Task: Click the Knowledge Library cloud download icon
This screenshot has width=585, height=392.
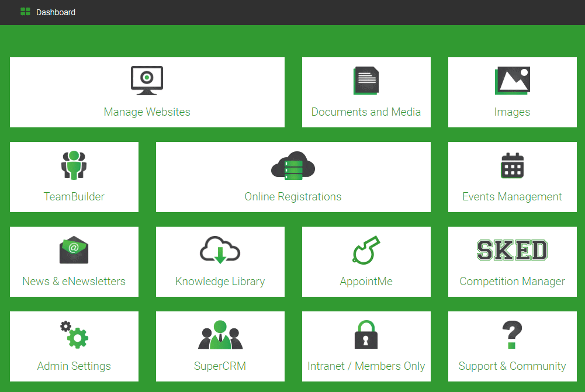Action: 220,250
